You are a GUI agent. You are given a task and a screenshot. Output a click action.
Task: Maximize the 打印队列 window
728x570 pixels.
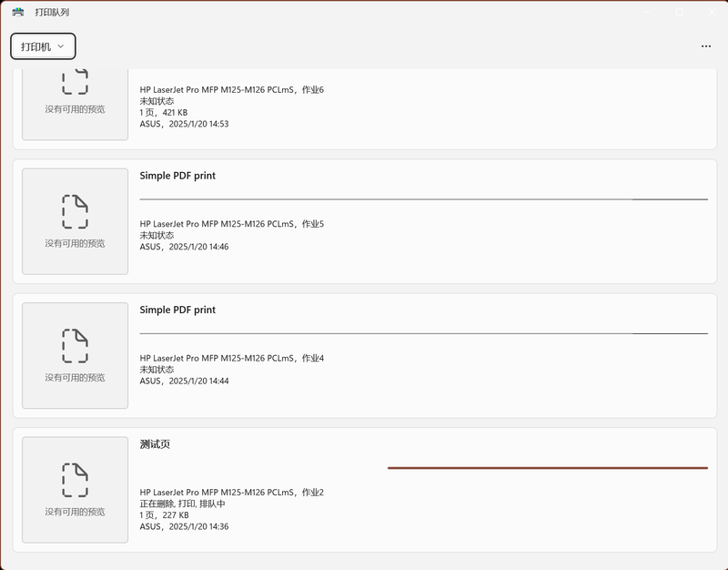pyautogui.click(x=679, y=12)
